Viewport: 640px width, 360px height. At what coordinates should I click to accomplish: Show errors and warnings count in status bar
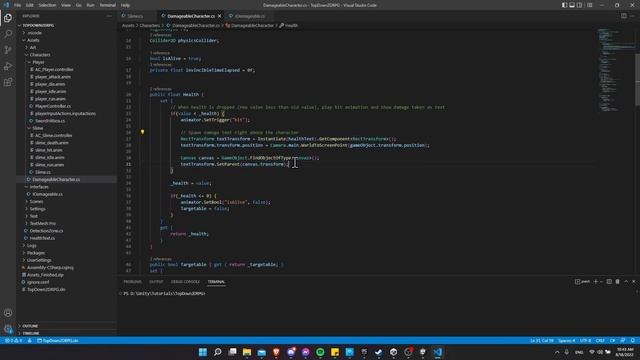[13, 340]
